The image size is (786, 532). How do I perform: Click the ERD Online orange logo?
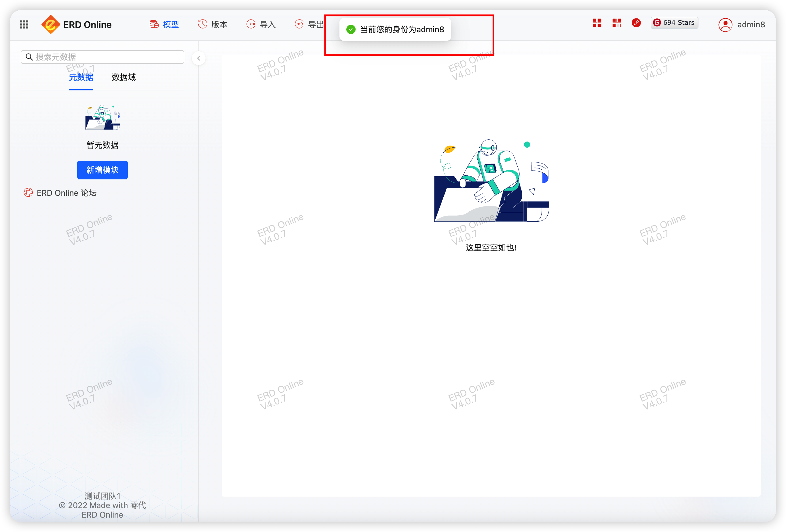(50, 24)
